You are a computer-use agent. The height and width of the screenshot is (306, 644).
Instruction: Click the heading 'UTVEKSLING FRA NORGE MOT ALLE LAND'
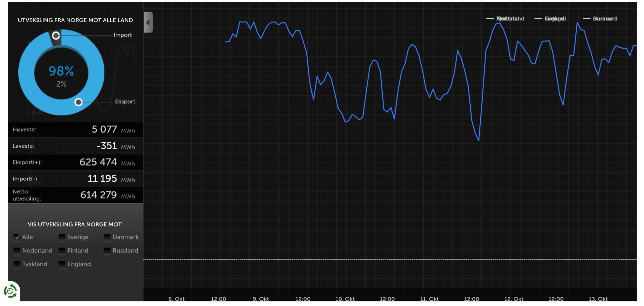click(x=75, y=20)
